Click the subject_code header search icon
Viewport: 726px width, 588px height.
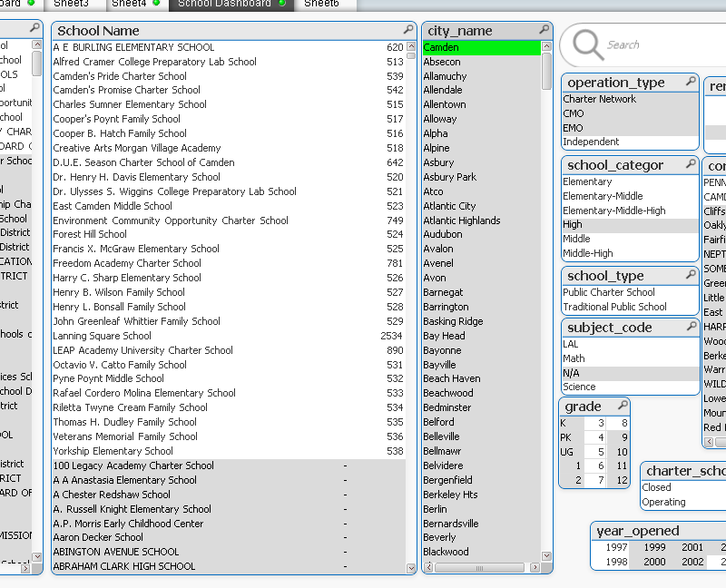690,328
